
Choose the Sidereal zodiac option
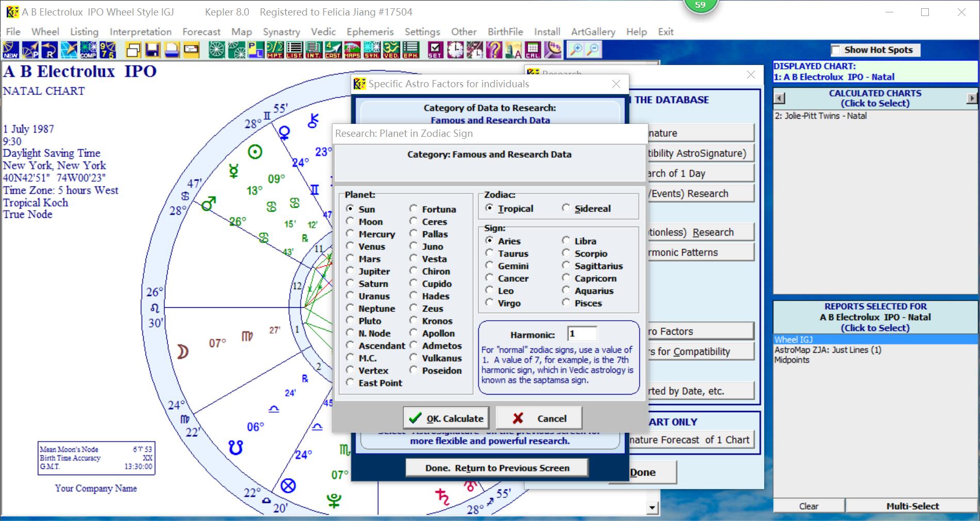[x=566, y=208]
